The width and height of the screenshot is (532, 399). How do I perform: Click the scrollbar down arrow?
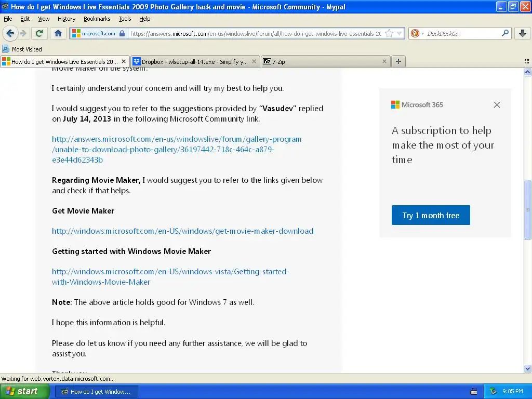527,368
